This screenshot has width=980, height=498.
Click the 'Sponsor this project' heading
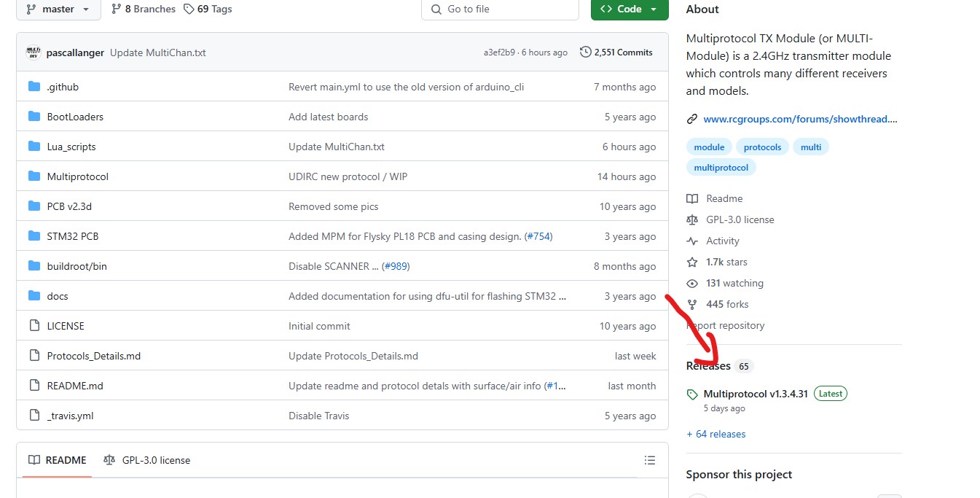pyautogui.click(x=739, y=475)
